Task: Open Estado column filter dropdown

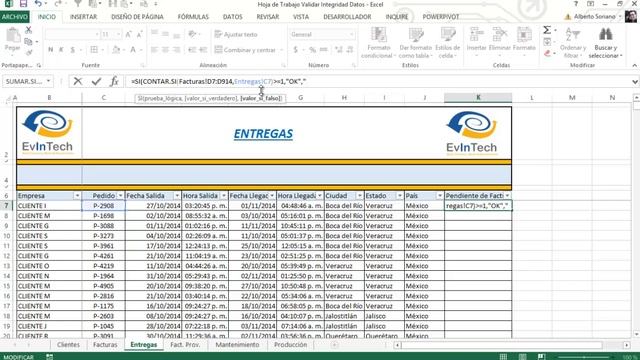Action: [400, 196]
